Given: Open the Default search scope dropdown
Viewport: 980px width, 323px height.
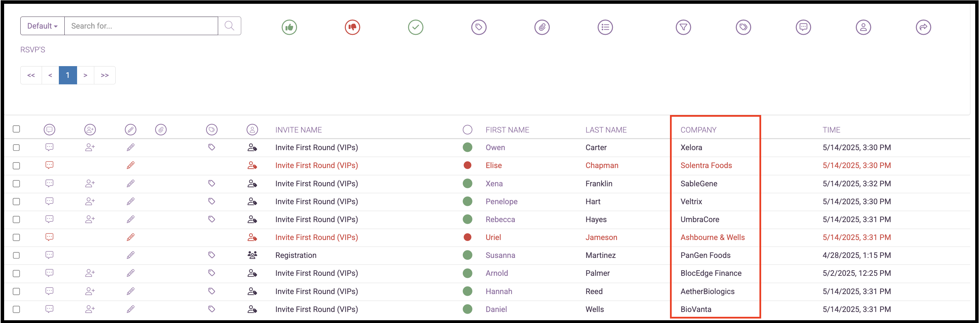Looking at the screenshot, I should 42,26.
